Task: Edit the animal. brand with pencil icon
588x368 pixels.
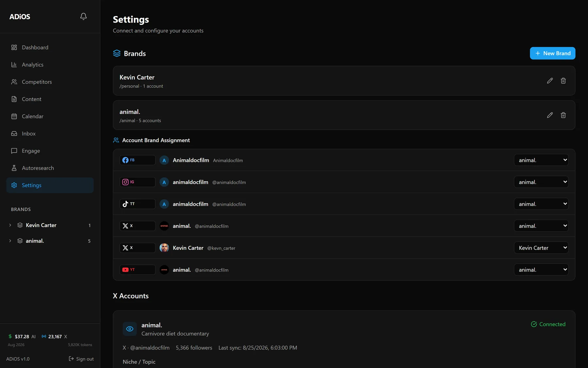Action: pyautogui.click(x=550, y=115)
